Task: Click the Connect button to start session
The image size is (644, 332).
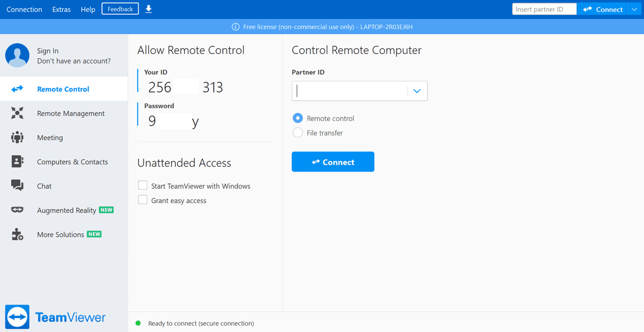Action: (333, 162)
